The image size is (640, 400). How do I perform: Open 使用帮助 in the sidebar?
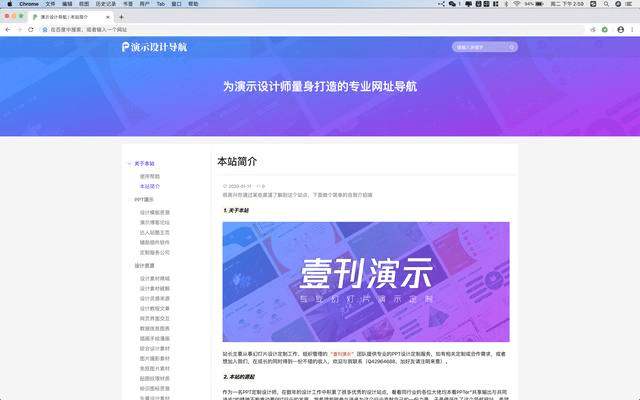point(149,176)
